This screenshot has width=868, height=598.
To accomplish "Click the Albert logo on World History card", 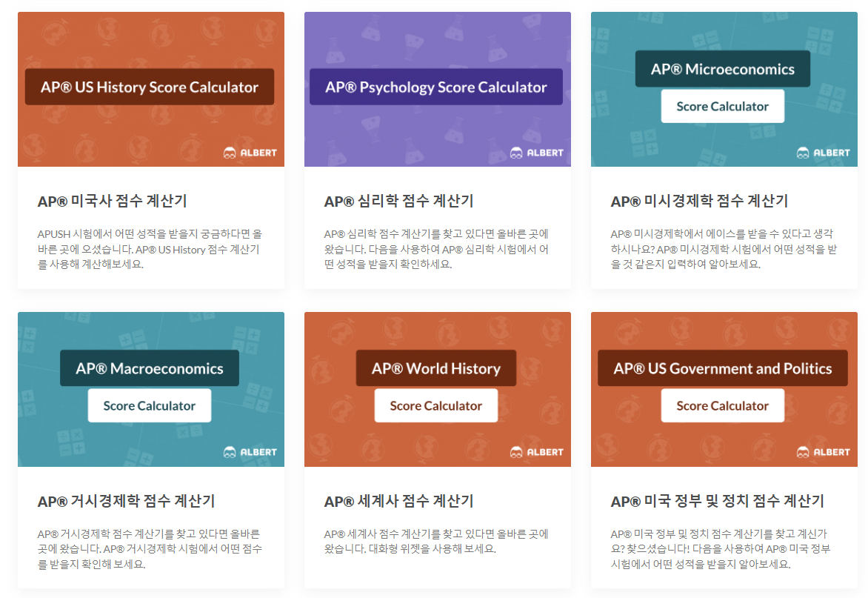I will [x=536, y=452].
